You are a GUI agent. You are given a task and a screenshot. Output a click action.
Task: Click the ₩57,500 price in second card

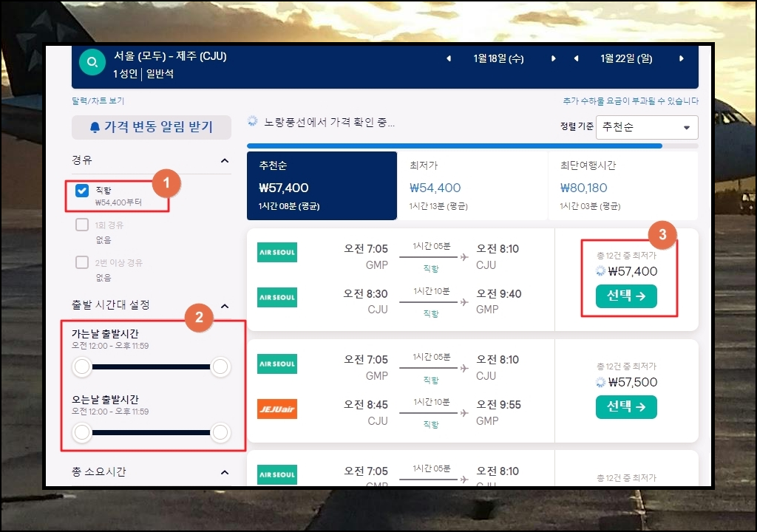pos(633,382)
